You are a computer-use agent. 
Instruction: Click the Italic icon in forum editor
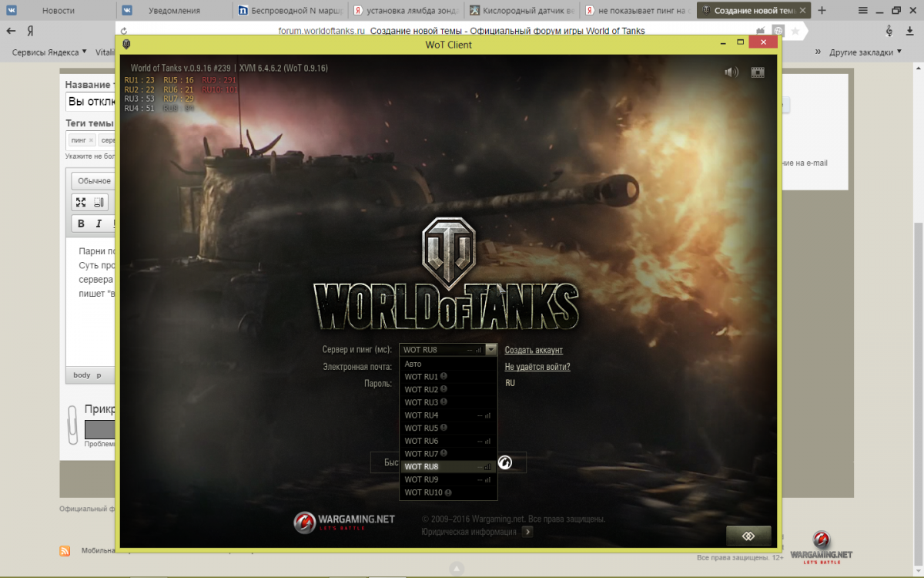pos(99,223)
